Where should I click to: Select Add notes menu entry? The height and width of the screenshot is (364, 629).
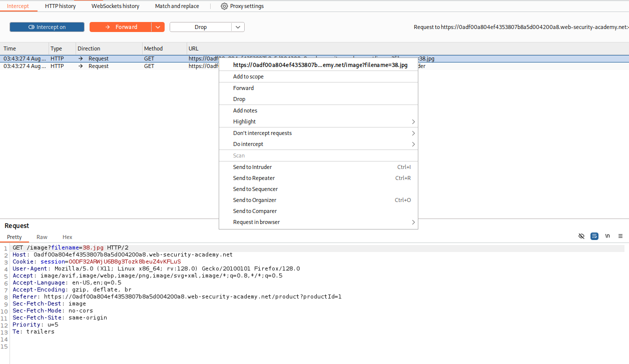[x=318, y=110]
